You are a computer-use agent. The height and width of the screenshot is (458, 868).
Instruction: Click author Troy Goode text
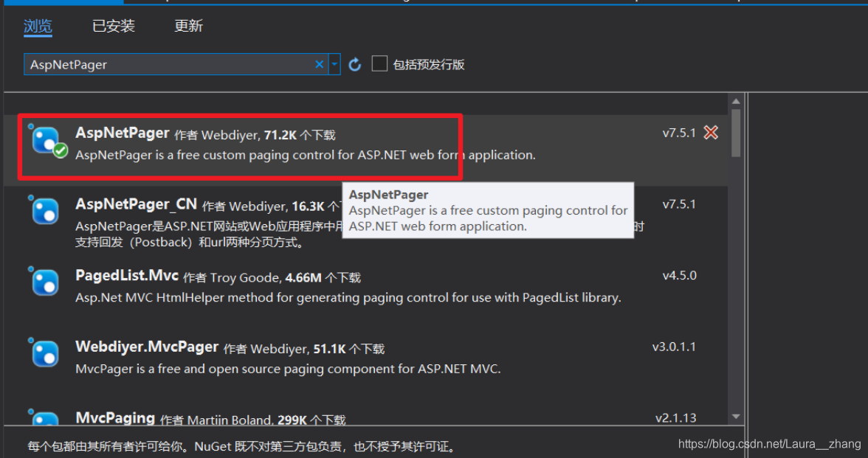[x=245, y=277]
